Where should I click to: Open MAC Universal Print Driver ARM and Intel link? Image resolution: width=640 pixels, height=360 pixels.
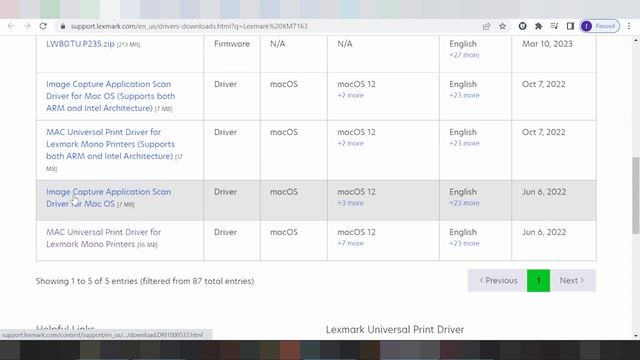110,144
